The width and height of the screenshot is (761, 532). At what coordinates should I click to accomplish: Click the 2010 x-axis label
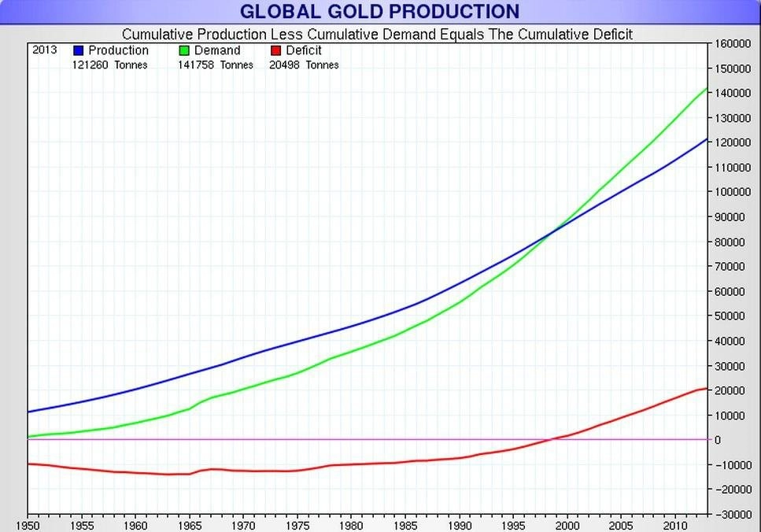(x=675, y=526)
